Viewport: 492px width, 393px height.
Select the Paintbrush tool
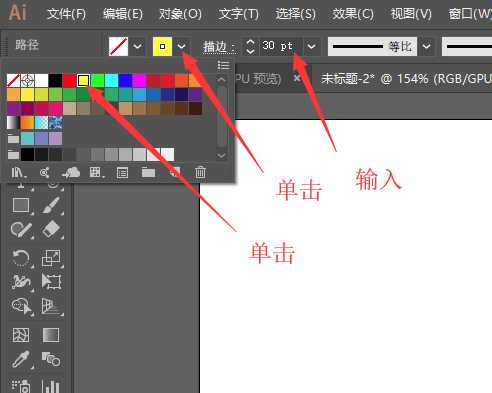coord(51,205)
